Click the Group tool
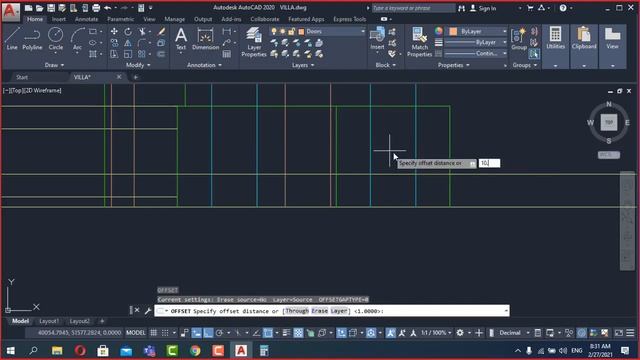The image size is (640, 360). click(519, 39)
